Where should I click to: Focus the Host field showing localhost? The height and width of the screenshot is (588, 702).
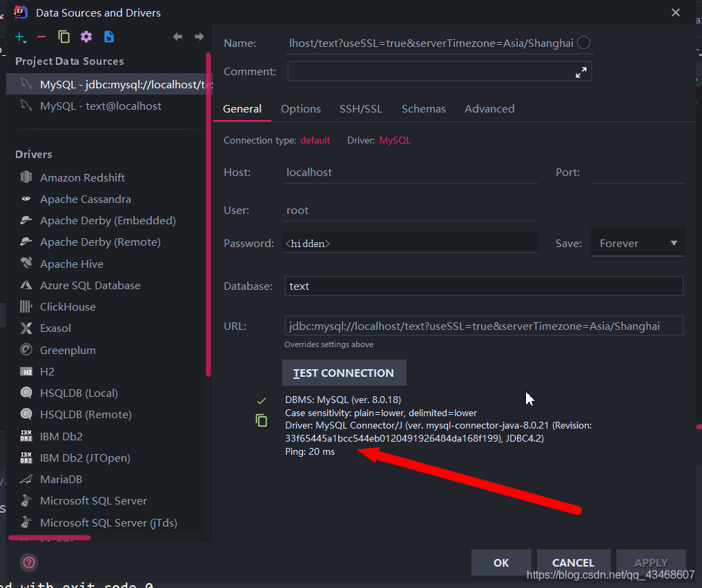pyautogui.click(x=410, y=173)
